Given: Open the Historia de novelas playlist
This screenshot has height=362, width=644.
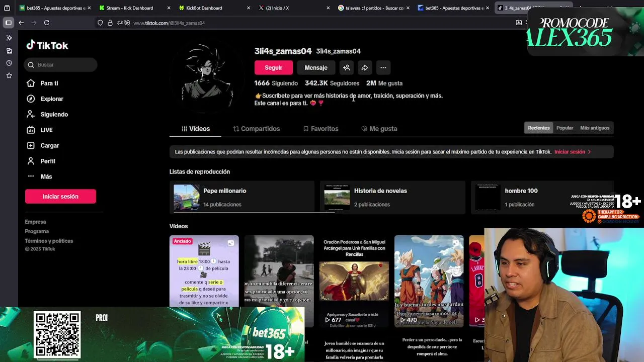Looking at the screenshot, I should point(392,197).
